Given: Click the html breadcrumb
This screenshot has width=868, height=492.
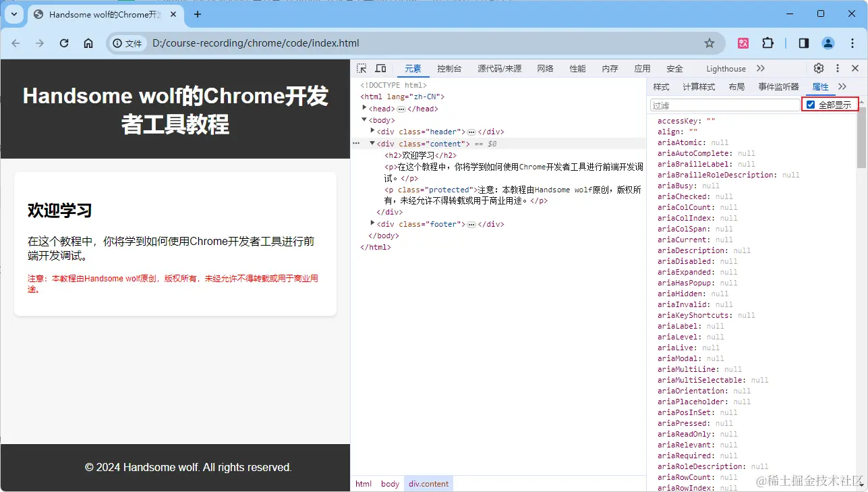Looking at the screenshot, I should [364, 484].
